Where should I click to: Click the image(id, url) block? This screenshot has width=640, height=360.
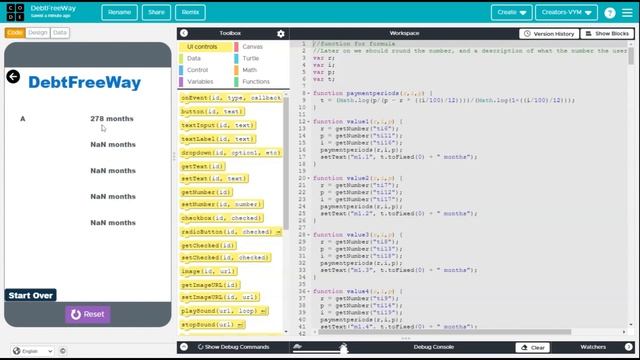(208, 271)
